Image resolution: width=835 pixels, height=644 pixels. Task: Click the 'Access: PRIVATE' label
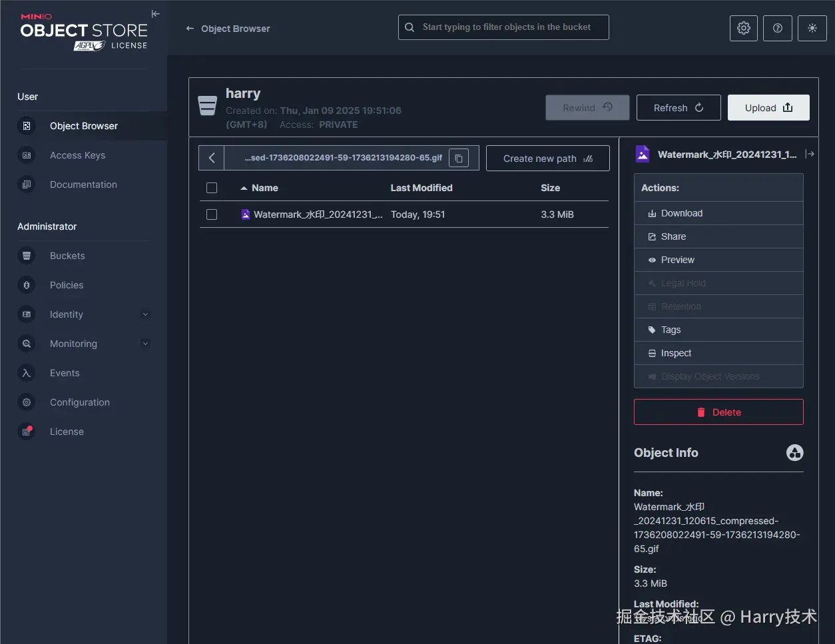pyautogui.click(x=319, y=125)
